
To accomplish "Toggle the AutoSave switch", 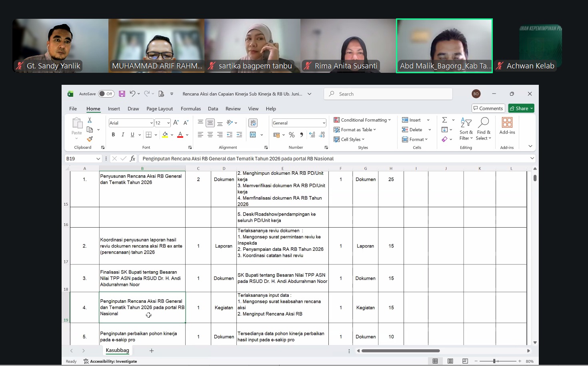I will pyautogui.click(x=106, y=94).
